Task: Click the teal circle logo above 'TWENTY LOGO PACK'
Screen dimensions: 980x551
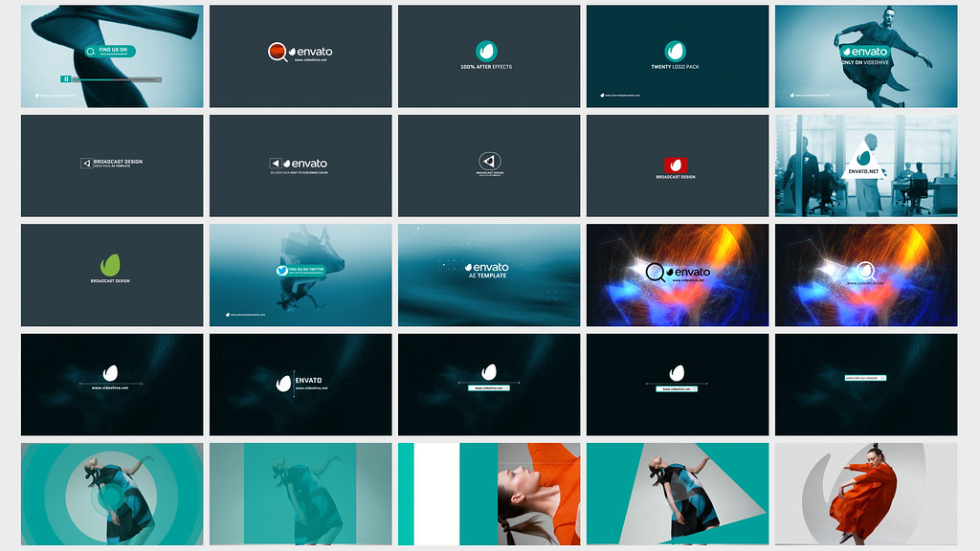Action: 675,51
